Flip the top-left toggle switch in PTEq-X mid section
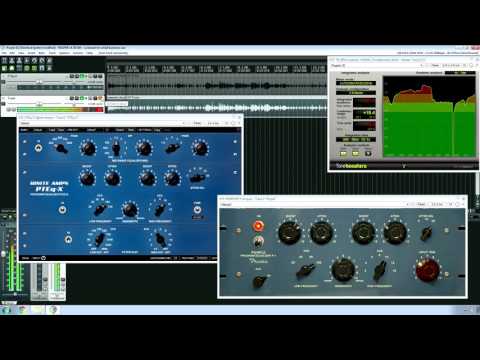Screen dimensions: 480x360 [x=39, y=148]
